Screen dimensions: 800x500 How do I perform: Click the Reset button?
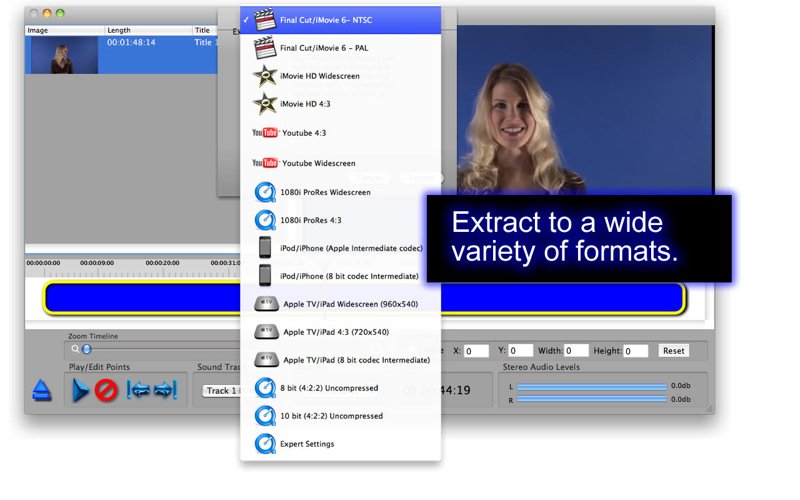click(x=673, y=351)
